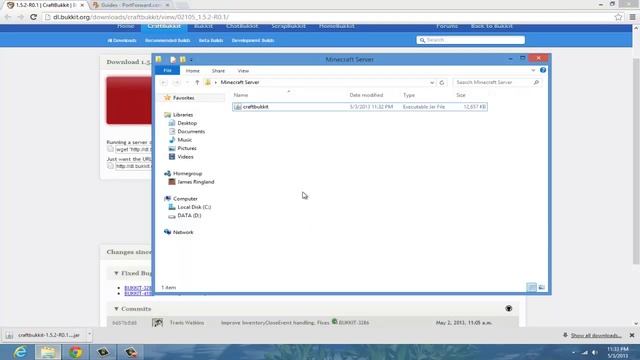Switch Explorer to details view
640x360 pixels.
click(x=531, y=287)
